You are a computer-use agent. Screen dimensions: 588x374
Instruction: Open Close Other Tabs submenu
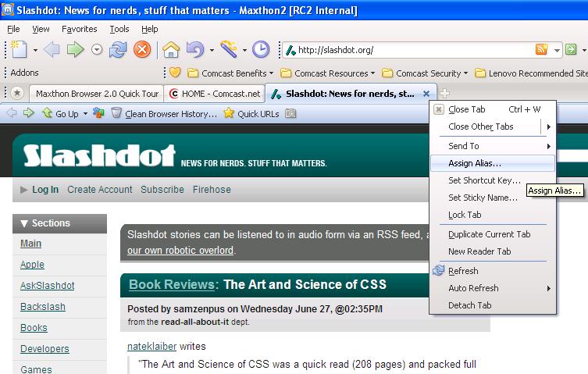(493, 126)
